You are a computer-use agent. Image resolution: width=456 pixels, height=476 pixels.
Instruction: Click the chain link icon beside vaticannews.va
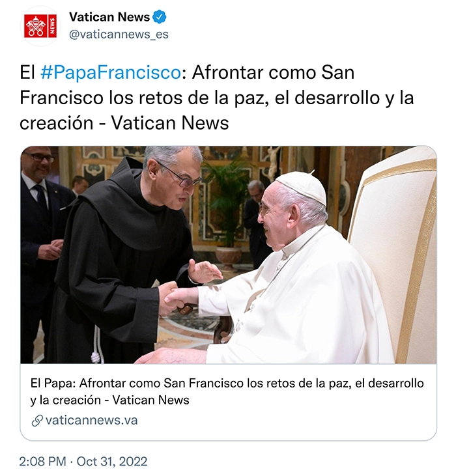point(37,421)
